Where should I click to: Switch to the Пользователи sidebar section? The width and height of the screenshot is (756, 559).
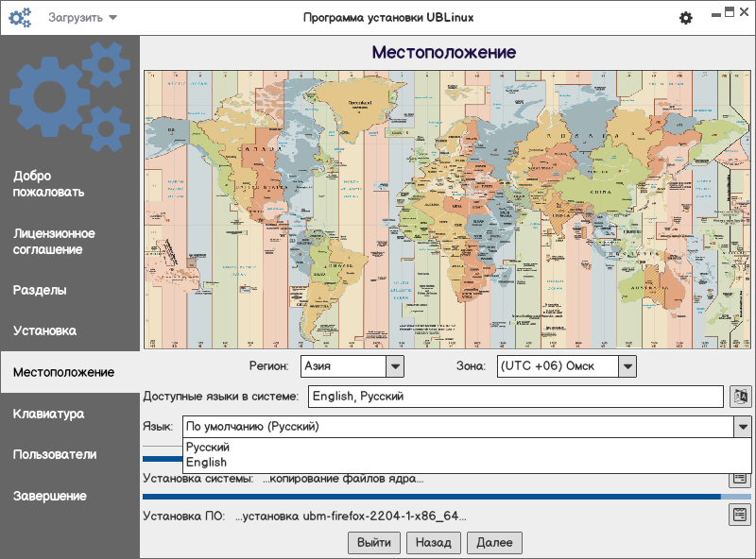click(55, 454)
